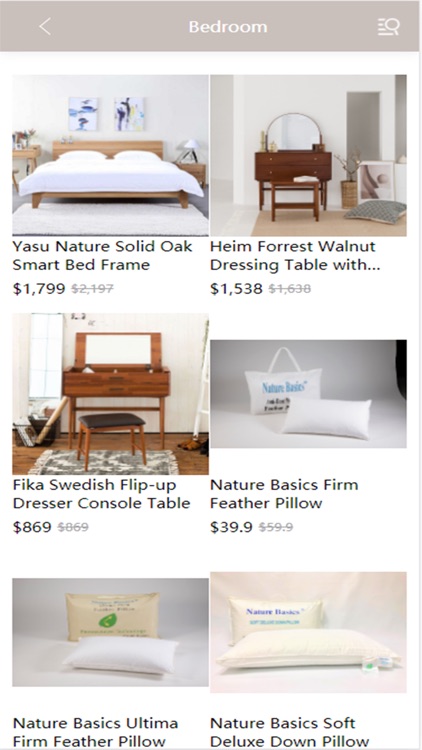Open Yasu Nature Solid Oak Smart Bed Frame title
422x750 pixels.
pyautogui.click(x=102, y=255)
